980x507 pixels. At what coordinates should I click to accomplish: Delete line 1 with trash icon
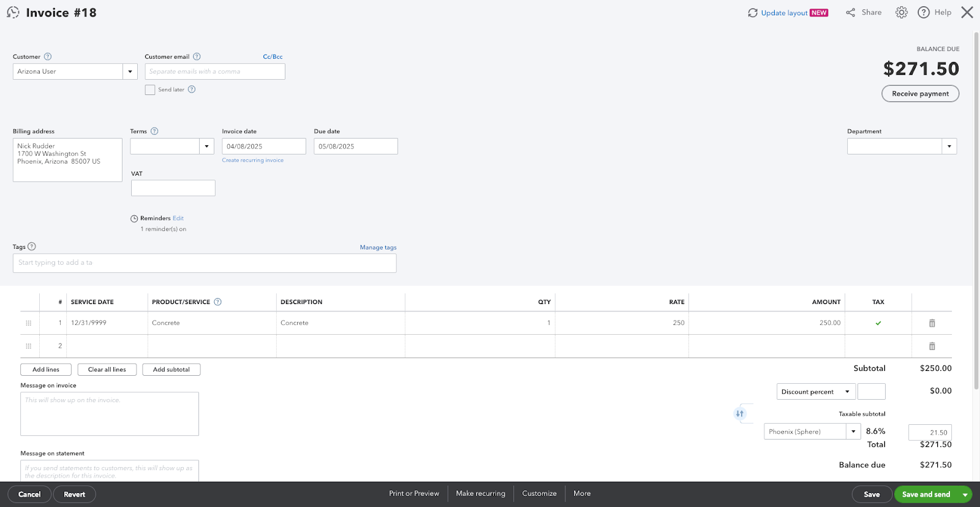pyautogui.click(x=932, y=323)
